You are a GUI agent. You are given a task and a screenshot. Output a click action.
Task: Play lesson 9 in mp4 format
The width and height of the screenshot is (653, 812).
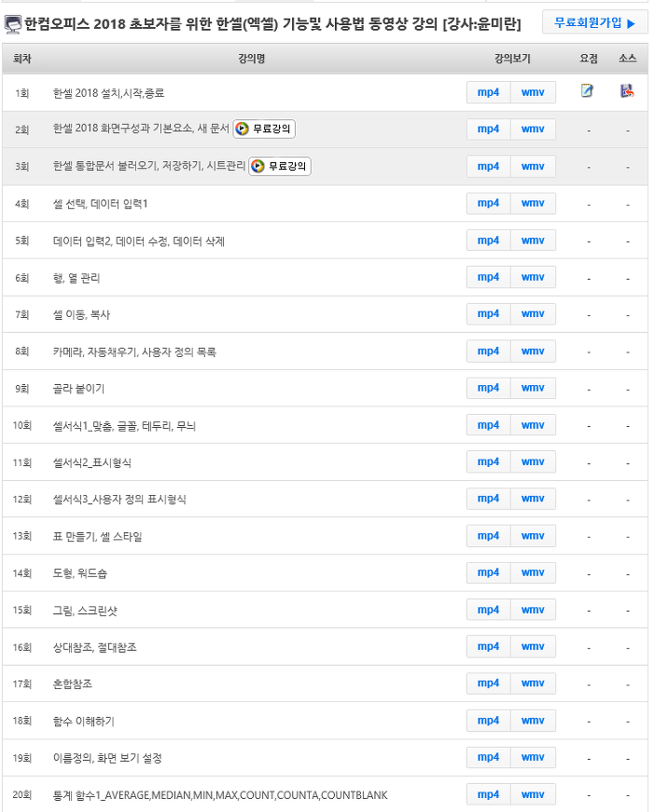pyautogui.click(x=488, y=388)
